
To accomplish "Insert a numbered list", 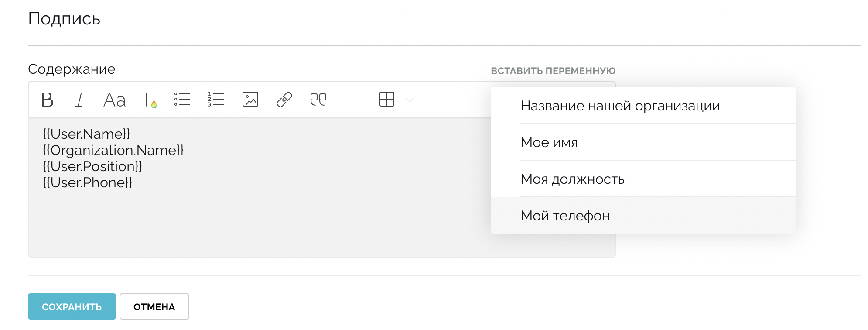I will (216, 100).
